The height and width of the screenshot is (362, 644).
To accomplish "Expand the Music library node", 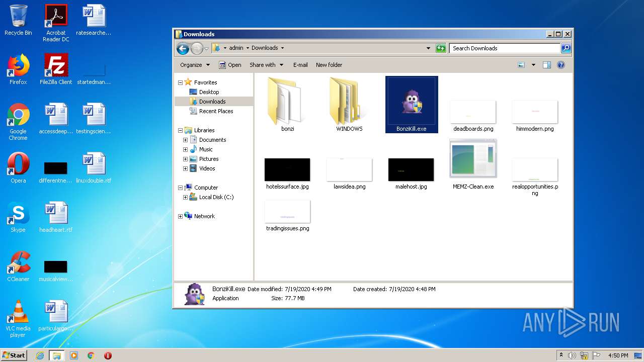I will click(x=185, y=149).
